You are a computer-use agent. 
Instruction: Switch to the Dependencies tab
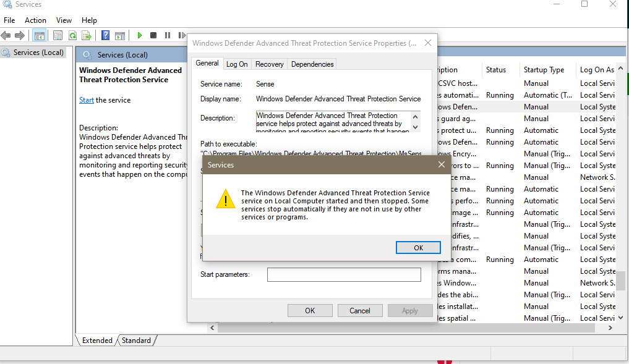click(312, 64)
